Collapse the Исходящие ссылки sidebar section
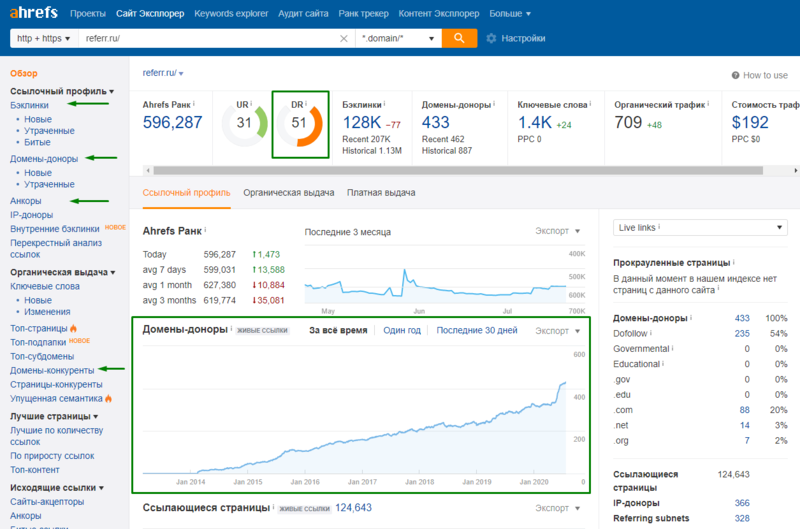Screen dimensions: 800x529 click(x=57, y=488)
